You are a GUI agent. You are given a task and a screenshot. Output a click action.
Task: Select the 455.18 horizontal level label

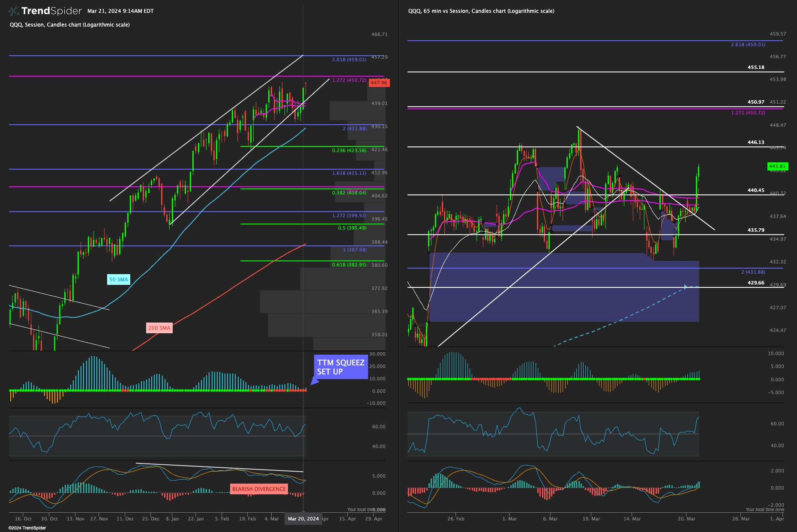tap(756, 67)
